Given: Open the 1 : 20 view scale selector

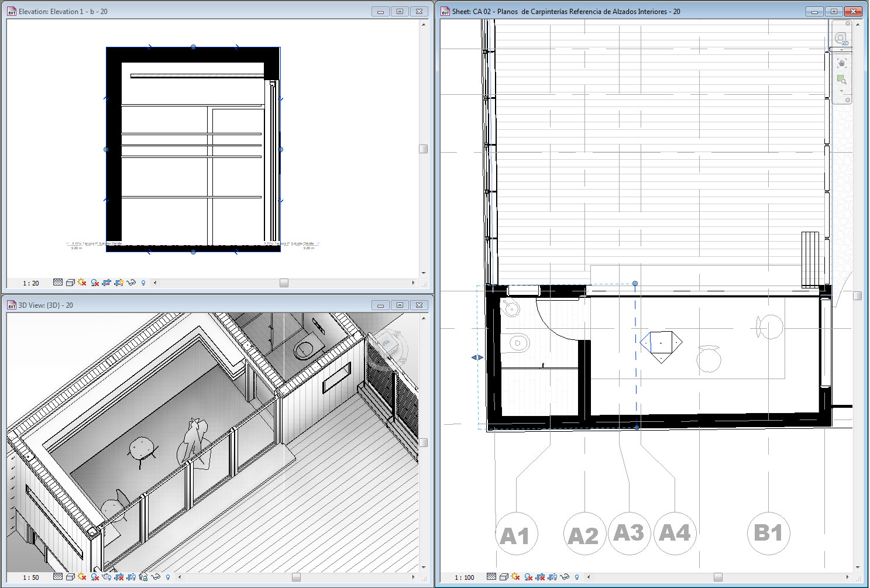Looking at the screenshot, I should (31, 283).
